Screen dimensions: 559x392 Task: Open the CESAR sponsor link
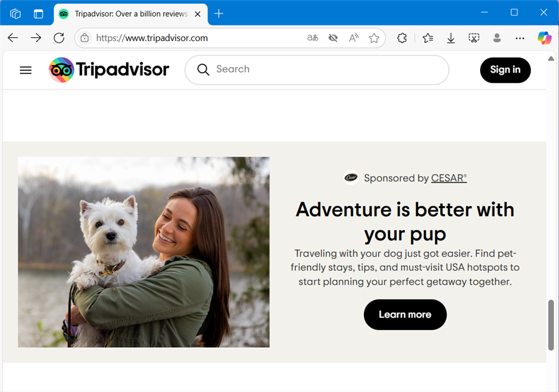tap(448, 178)
